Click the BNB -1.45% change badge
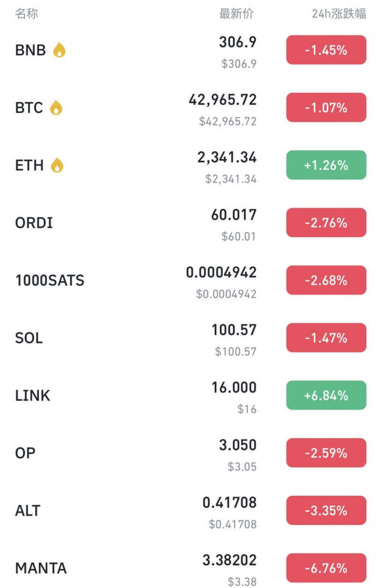Screen dimensions: 381x588 (326, 50)
